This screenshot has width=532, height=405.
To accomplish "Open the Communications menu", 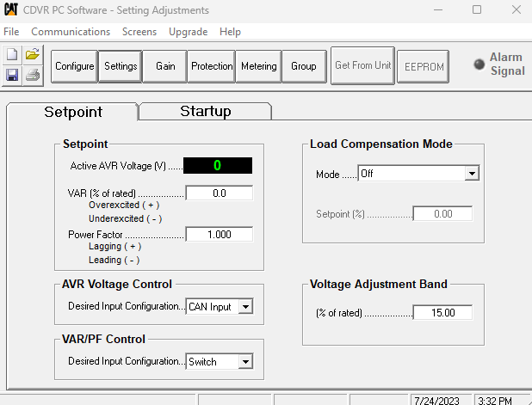I will point(71,32).
